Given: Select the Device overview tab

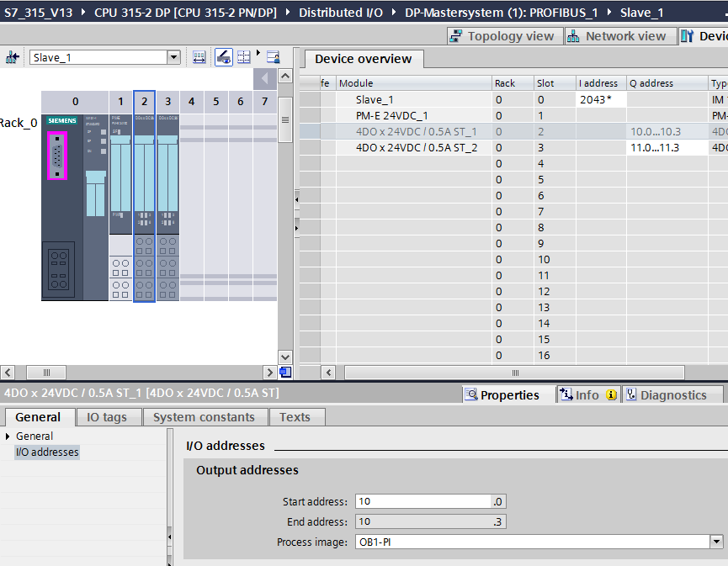Looking at the screenshot, I should point(364,59).
